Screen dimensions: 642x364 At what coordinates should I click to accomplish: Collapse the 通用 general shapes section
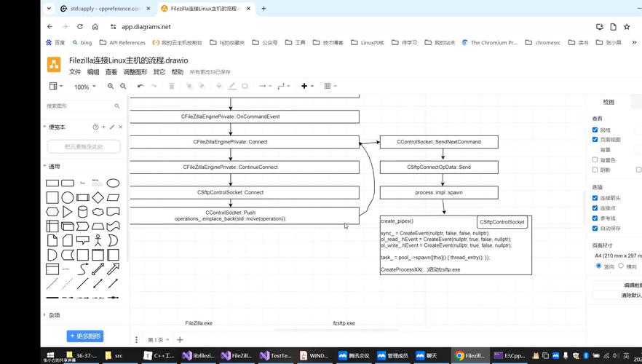[54, 166]
